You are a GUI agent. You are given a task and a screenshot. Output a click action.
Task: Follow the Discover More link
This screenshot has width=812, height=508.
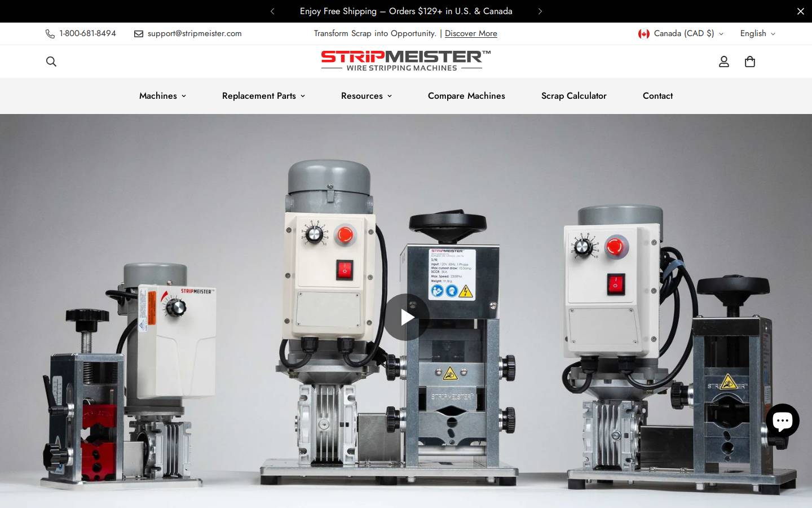(471, 33)
